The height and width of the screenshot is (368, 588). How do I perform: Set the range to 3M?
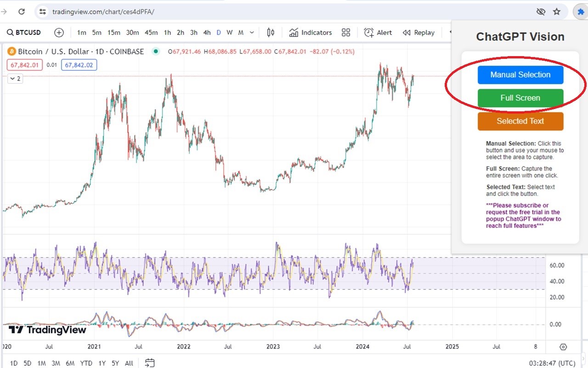pyautogui.click(x=56, y=363)
